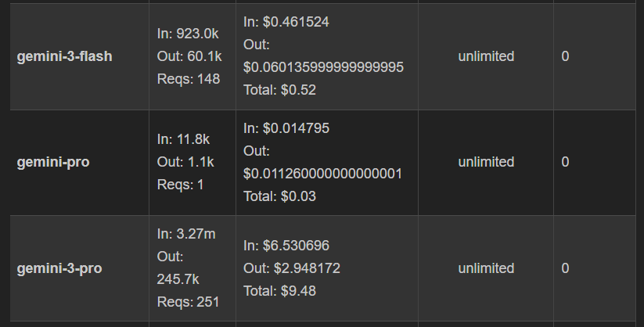
Task: Click the 0 value in gemini-3-flash row
Action: 566,56
